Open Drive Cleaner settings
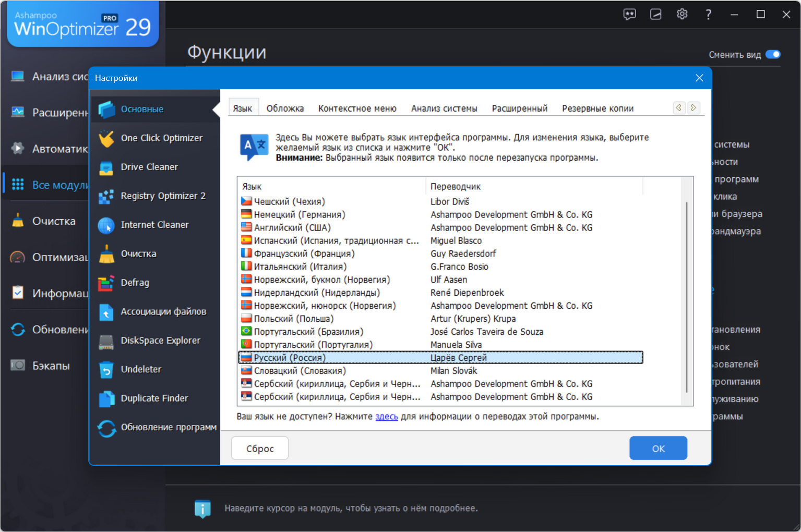 (155, 167)
